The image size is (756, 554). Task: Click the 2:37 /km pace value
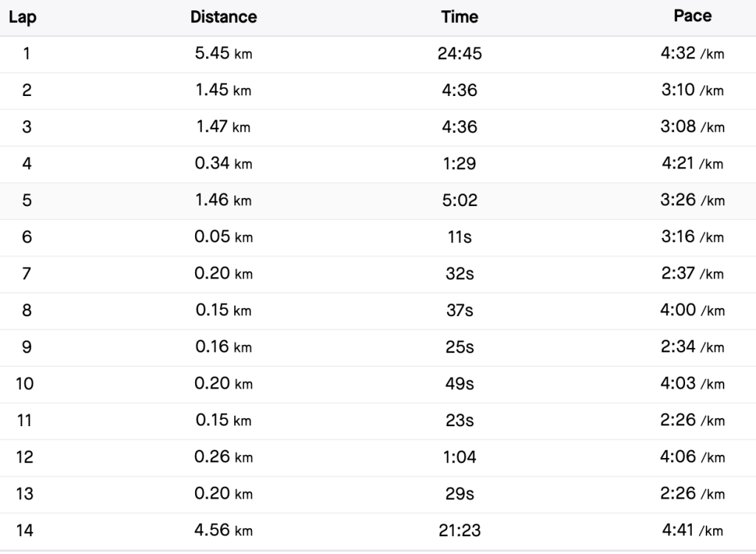tap(692, 274)
